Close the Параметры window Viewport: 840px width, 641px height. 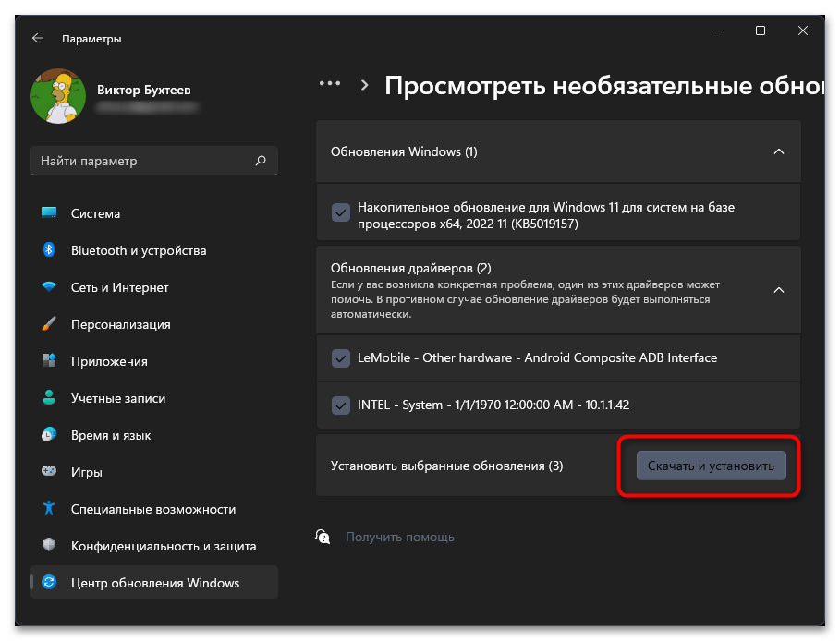coord(802,30)
